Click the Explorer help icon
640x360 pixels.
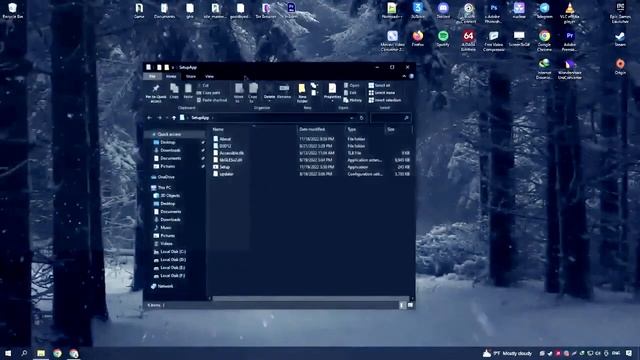(x=411, y=76)
